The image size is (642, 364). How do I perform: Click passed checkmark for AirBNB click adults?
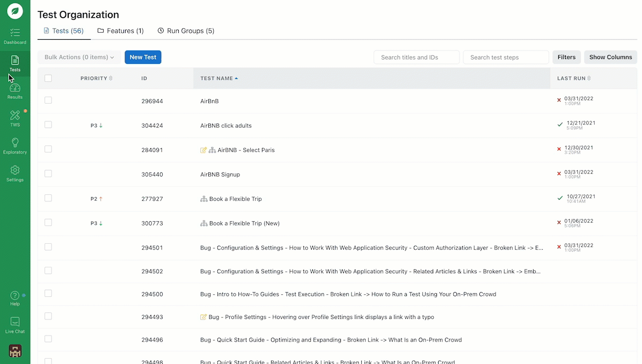pyautogui.click(x=560, y=125)
